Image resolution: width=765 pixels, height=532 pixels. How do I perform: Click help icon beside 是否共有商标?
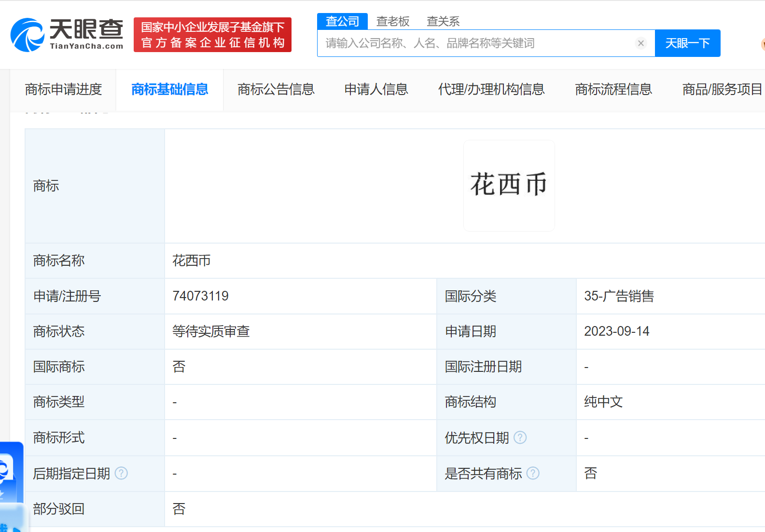(533, 473)
